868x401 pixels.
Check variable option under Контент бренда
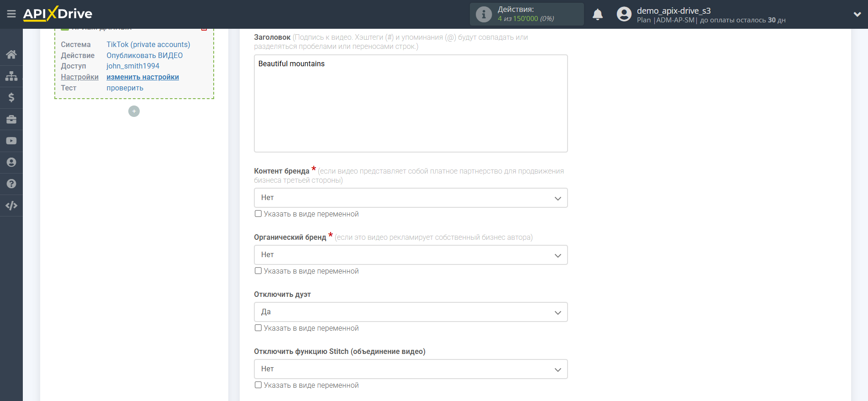[x=258, y=214]
